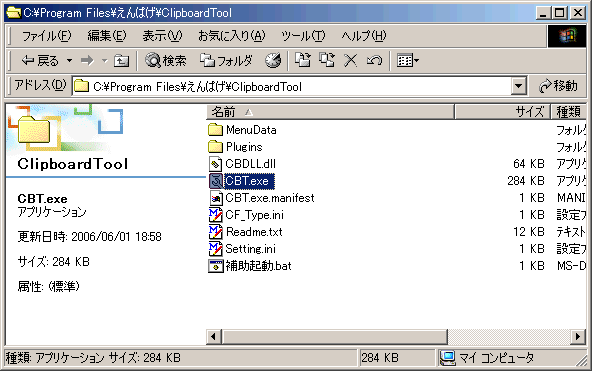The image size is (592, 371).
Task: Click the forward arrow toolbar icon
Action: (x=88, y=60)
